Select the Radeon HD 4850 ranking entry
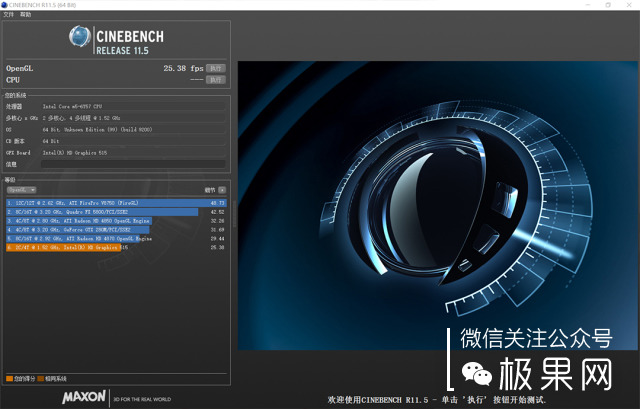 [x=100, y=221]
